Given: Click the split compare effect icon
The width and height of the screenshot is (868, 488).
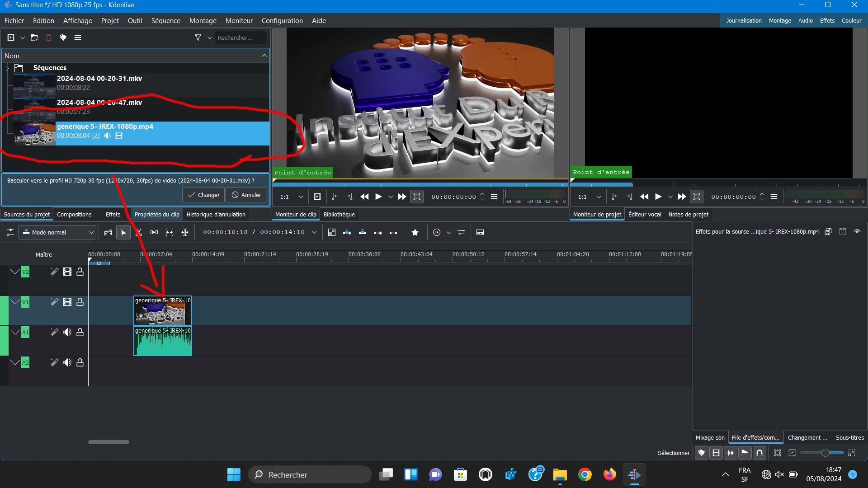Looking at the screenshot, I should coord(843,231).
